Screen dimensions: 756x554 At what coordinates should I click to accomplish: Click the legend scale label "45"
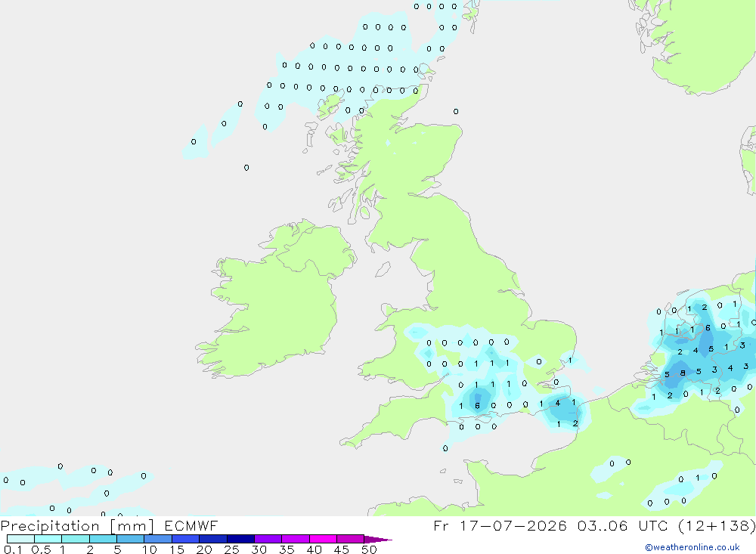click(342, 549)
